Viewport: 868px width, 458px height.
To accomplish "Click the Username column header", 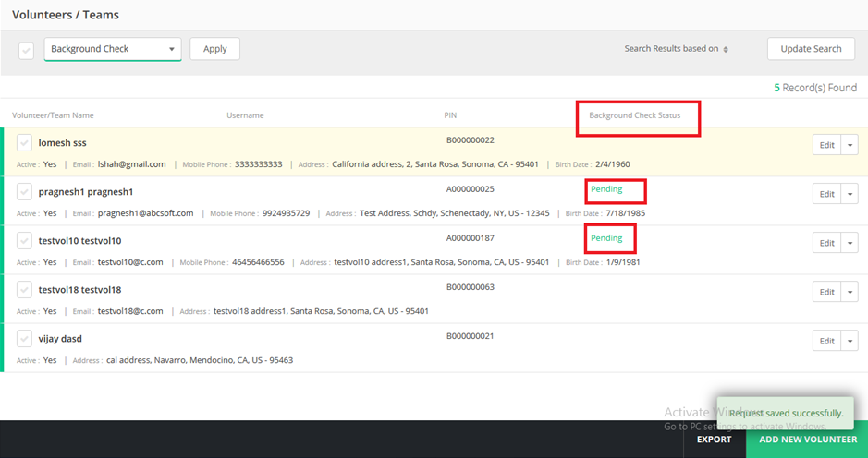I will 245,115.
